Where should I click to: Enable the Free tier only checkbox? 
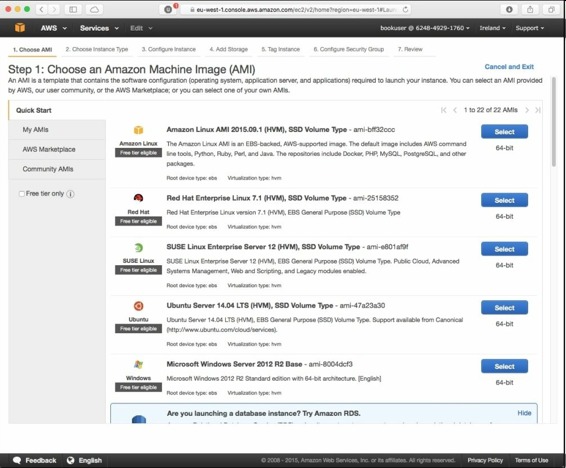[22, 194]
